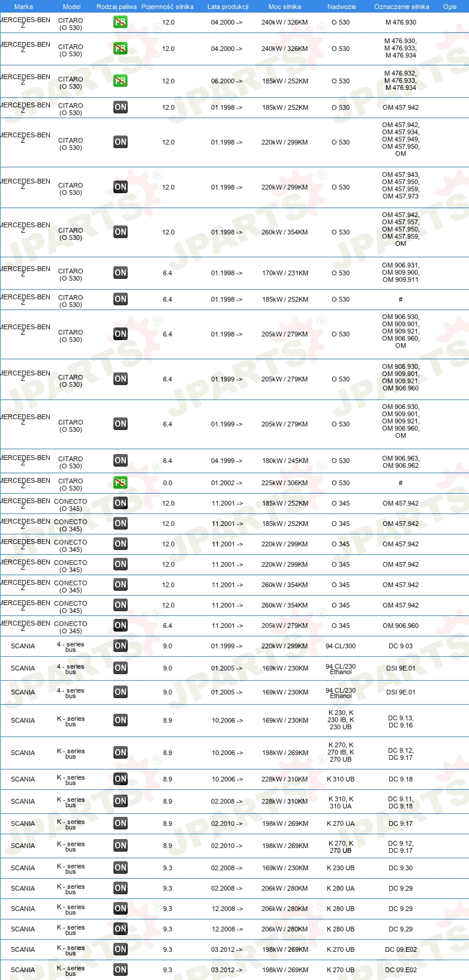
Task: Click the ON icon in the Scania 94 CL/300 row
Action: click(x=121, y=646)
